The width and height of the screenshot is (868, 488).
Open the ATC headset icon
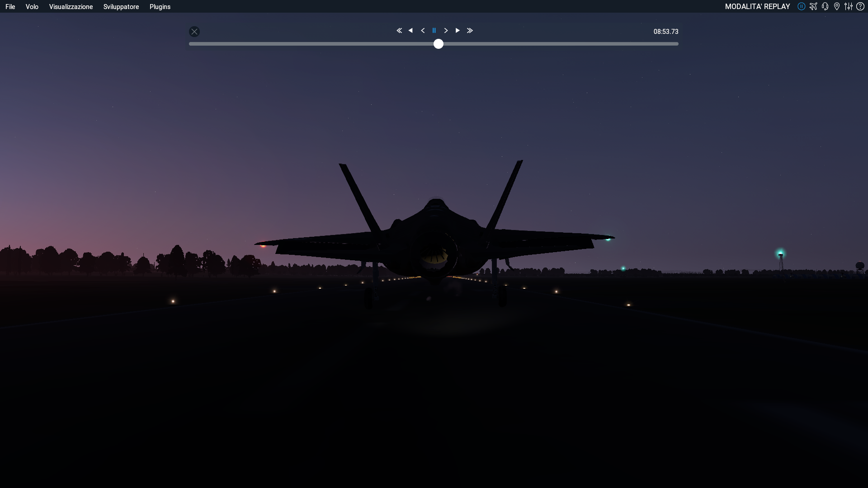825,6
